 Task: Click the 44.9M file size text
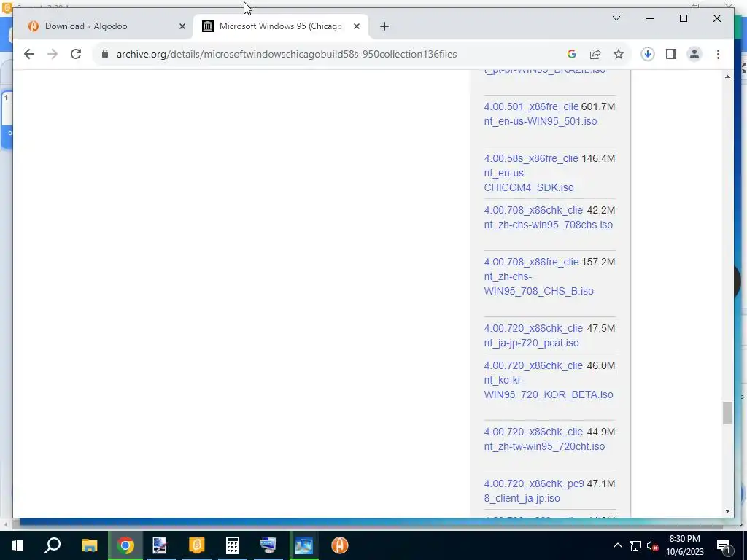[601, 432]
